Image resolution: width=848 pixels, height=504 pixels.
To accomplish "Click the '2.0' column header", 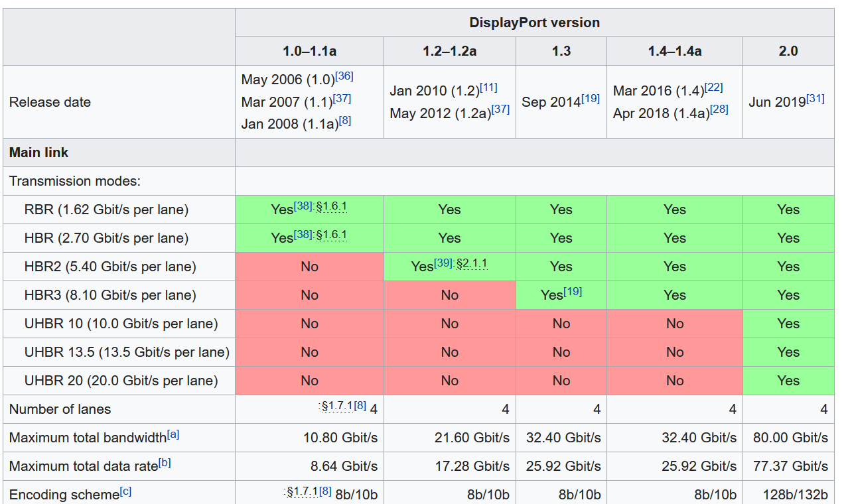I will 788,51.
